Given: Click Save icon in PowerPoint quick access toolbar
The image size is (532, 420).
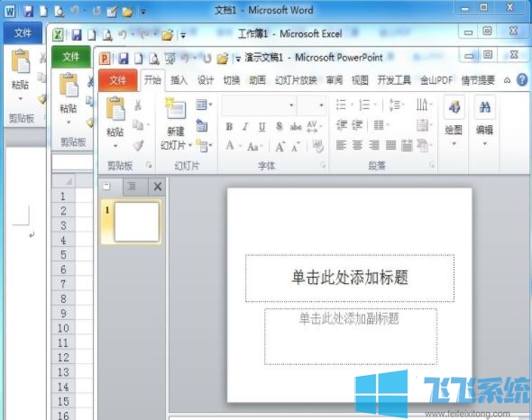Looking at the screenshot, I should pyautogui.click(x=124, y=59).
